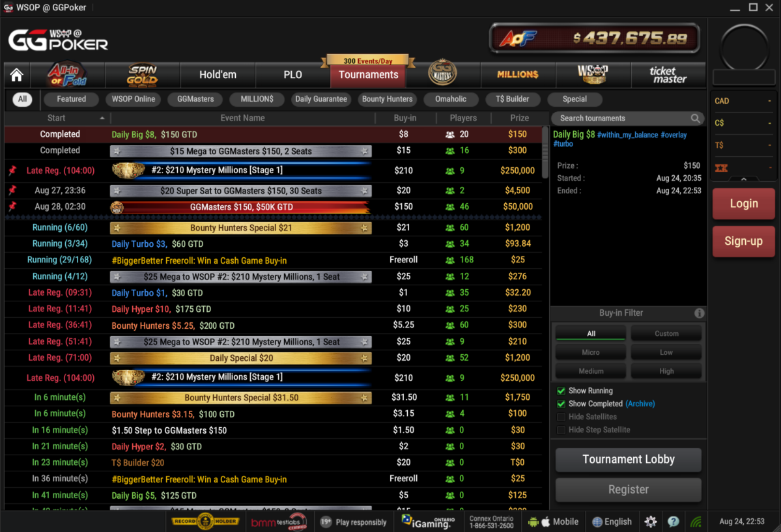Filter by Featured tournaments

point(71,99)
